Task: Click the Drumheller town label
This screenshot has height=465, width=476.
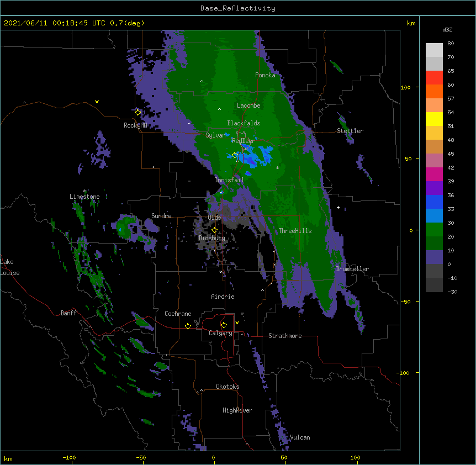Action: [x=352, y=270]
